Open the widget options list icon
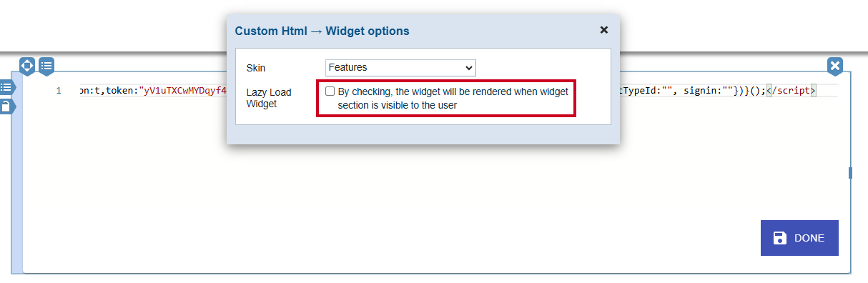Image resolution: width=868 pixels, height=283 pixels. click(46, 66)
